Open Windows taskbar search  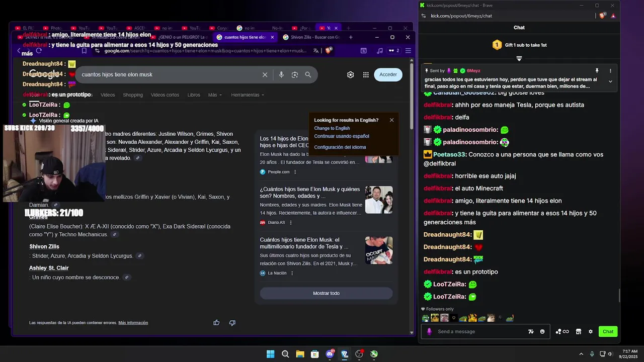tap(285, 354)
